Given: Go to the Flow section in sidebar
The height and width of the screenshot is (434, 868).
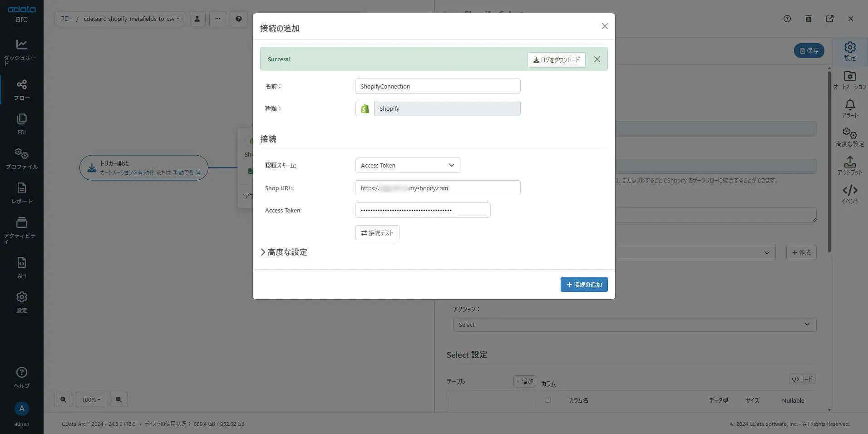Looking at the screenshot, I should coord(21,90).
